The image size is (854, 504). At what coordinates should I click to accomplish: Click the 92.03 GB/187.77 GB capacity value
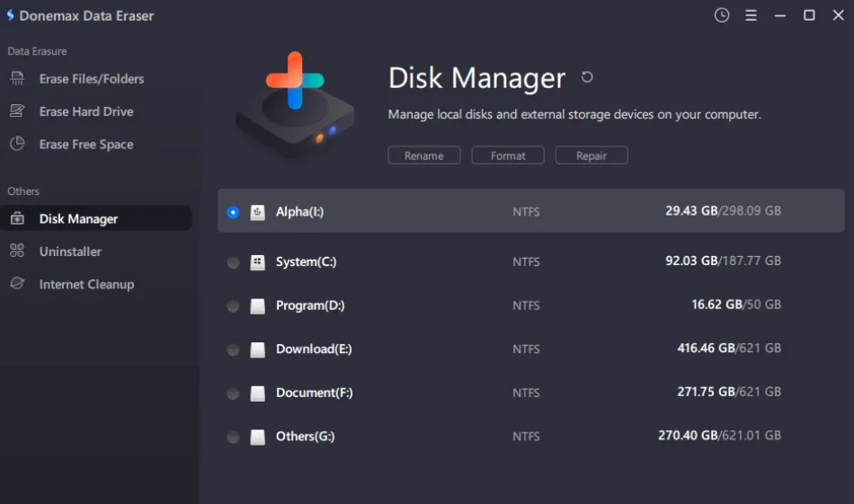[x=723, y=261]
